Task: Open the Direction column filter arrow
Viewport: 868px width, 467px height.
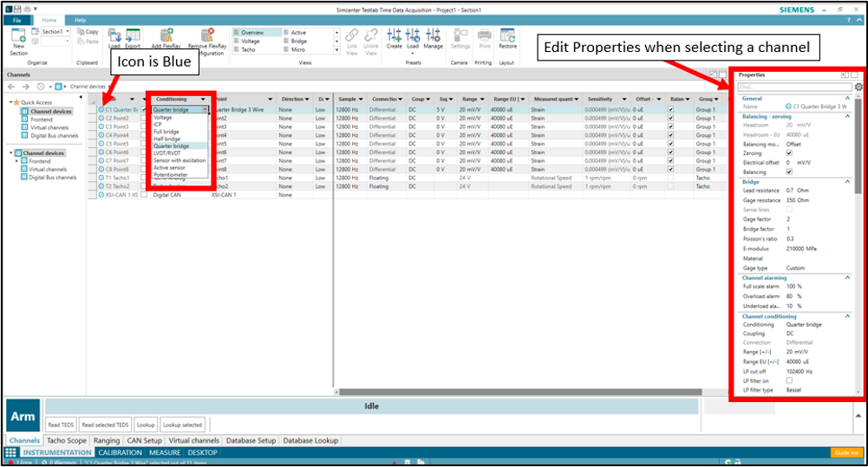Action: pyautogui.click(x=307, y=99)
